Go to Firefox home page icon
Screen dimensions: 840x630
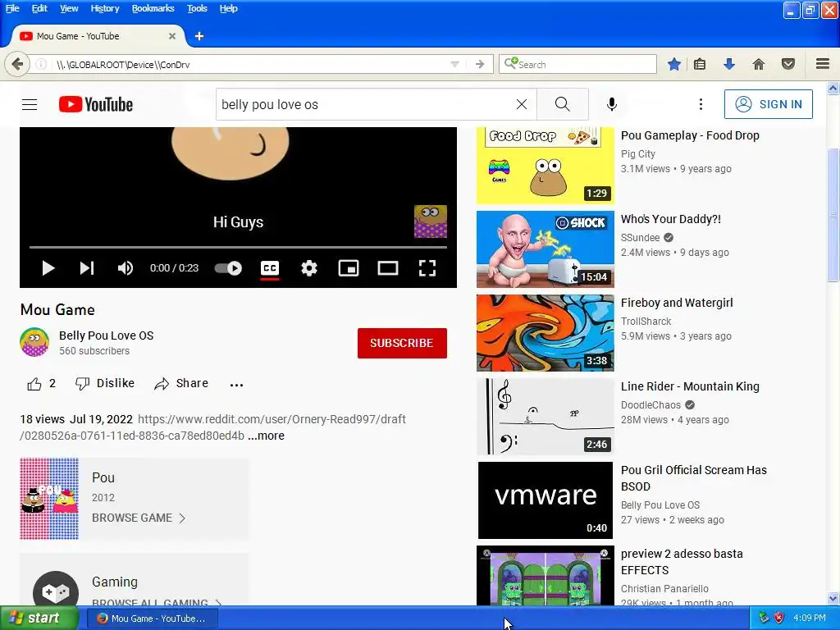pyautogui.click(x=759, y=64)
